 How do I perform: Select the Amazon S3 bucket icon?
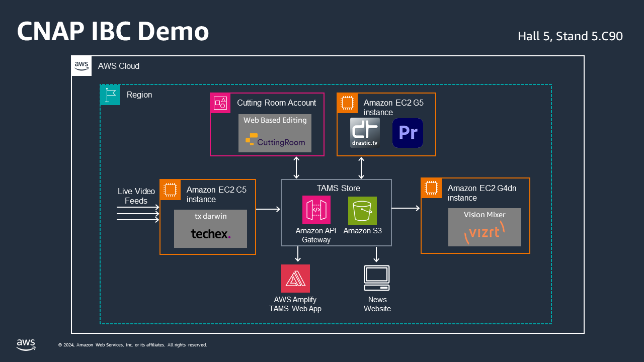point(362,211)
